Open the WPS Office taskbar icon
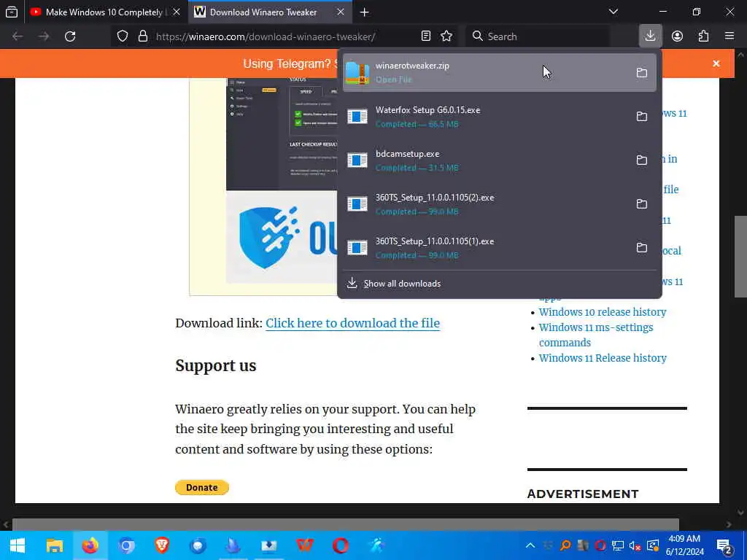The height and width of the screenshot is (560, 747). (x=305, y=545)
